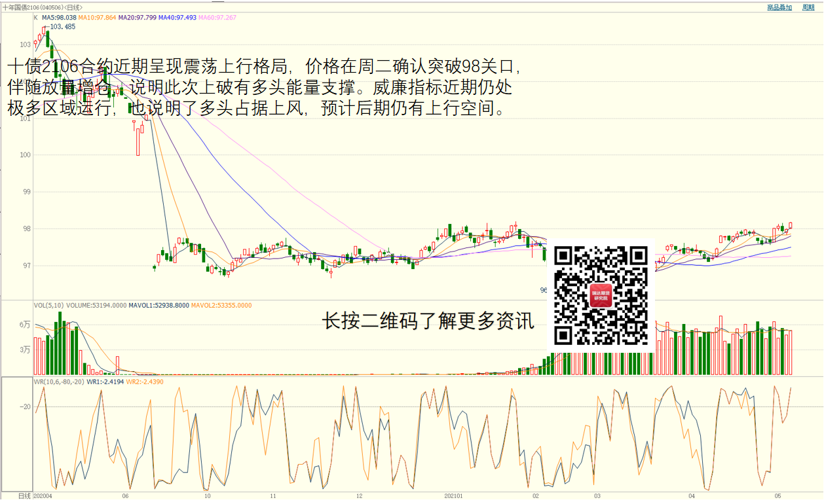Select the MA40 indicator label

coord(178,18)
